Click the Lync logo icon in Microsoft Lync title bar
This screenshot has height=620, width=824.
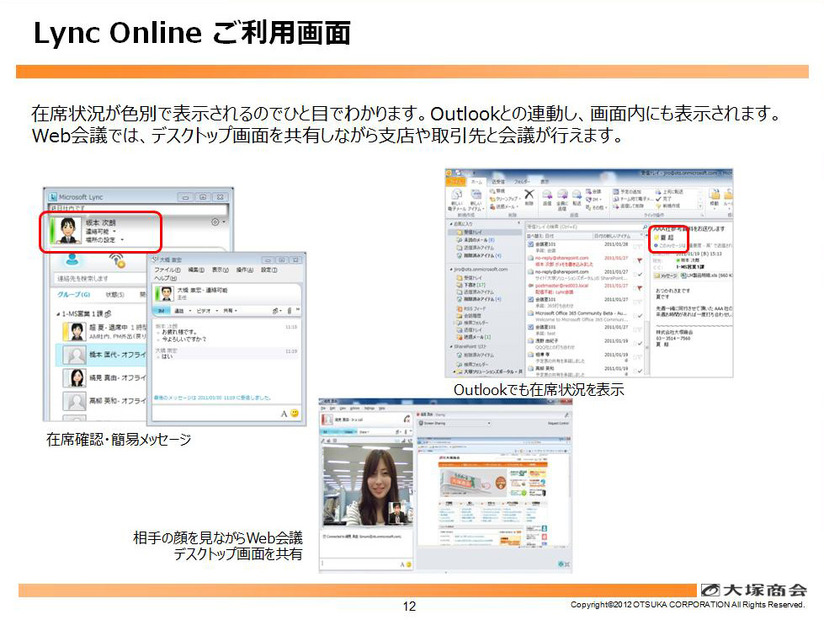click(53, 197)
